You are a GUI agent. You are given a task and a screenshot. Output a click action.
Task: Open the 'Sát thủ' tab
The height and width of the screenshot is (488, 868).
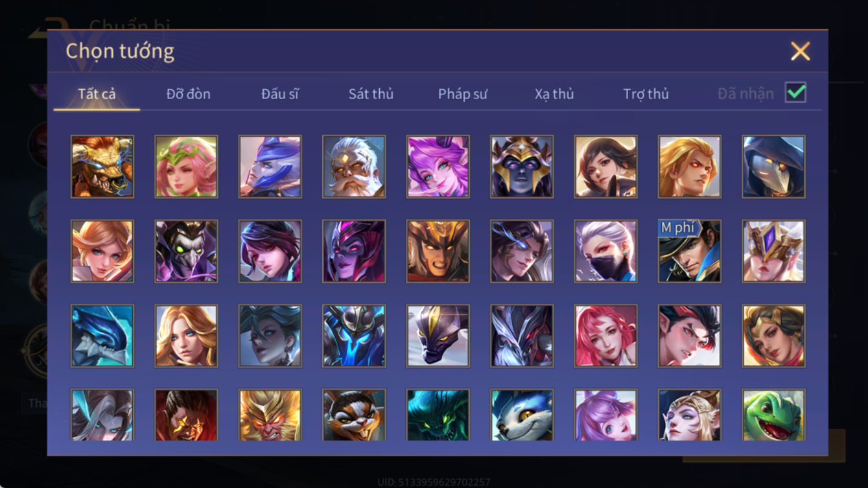[371, 94]
